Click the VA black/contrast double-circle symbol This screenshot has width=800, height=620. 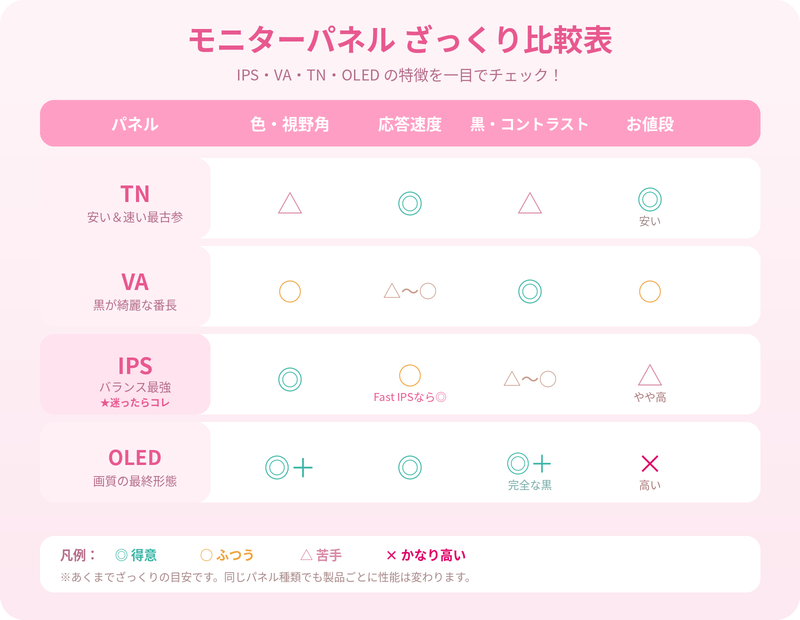click(530, 291)
